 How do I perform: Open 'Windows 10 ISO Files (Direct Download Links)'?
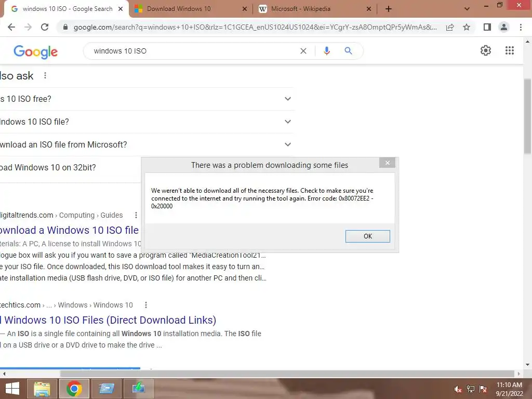point(108,320)
